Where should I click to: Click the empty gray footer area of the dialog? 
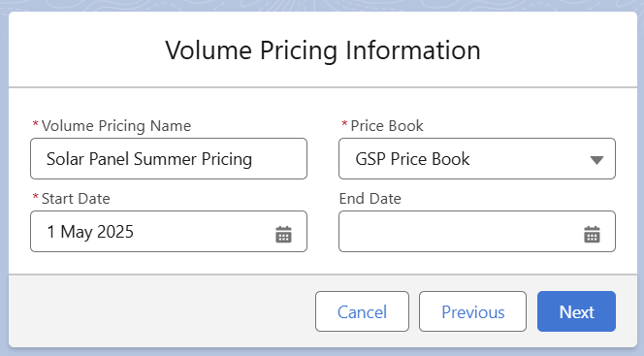tap(160, 311)
